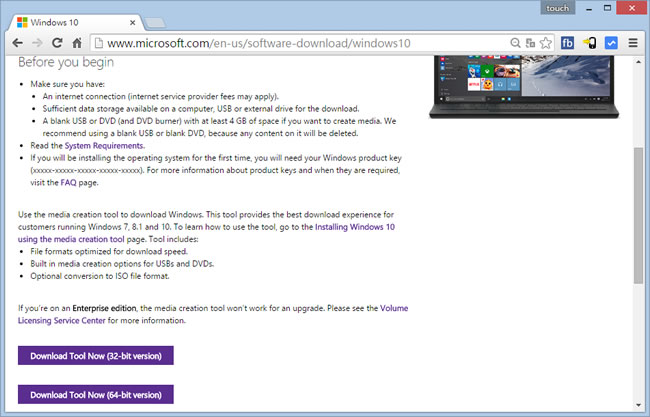This screenshot has height=417, width=650.
Task: Click Download Tool Now (32-bit version)
Action: click(96, 356)
